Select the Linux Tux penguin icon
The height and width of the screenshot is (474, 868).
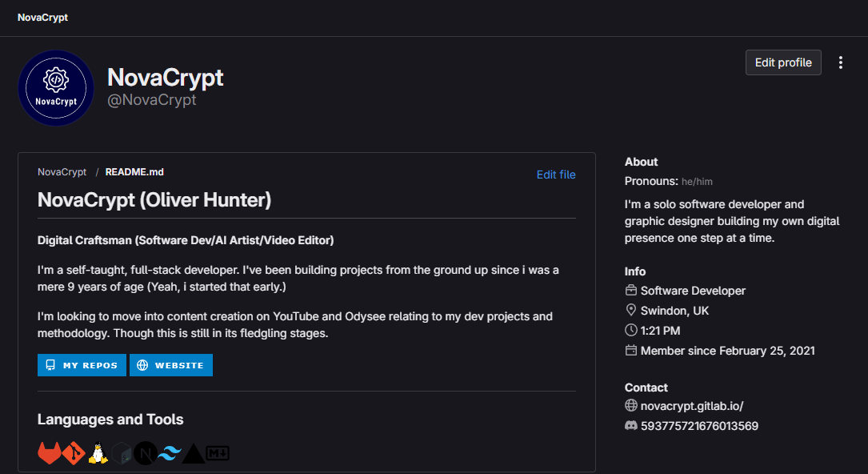click(97, 452)
